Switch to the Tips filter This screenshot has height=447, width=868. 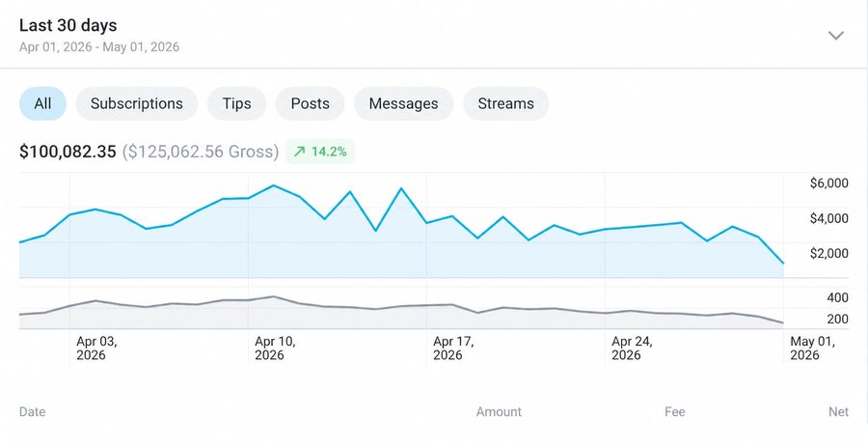[x=237, y=103]
